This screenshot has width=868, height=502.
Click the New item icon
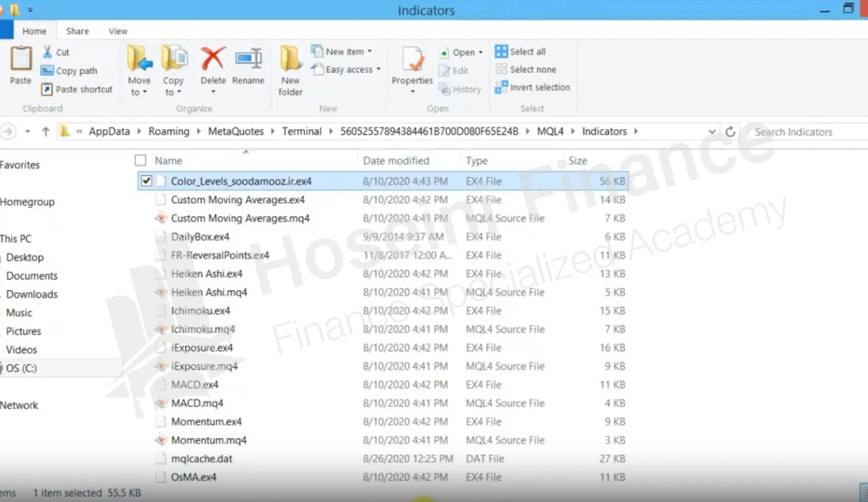click(317, 51)
